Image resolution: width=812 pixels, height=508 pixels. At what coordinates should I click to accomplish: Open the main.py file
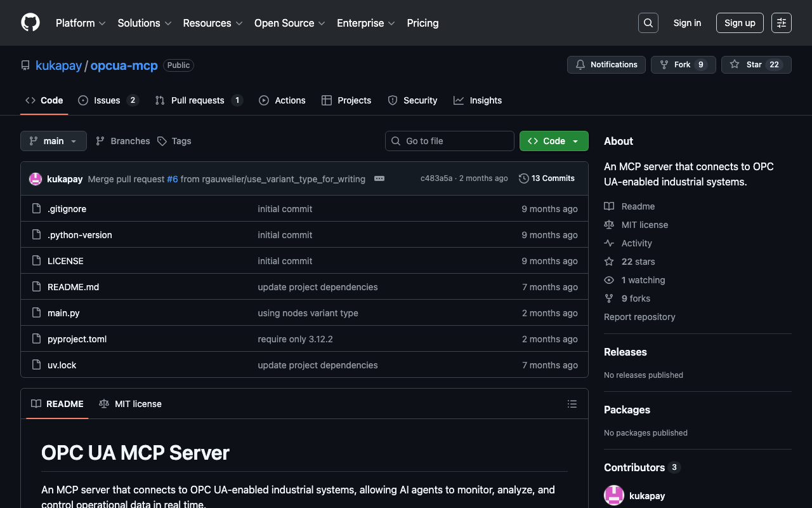pyautogui.click(x=63, y=313)
